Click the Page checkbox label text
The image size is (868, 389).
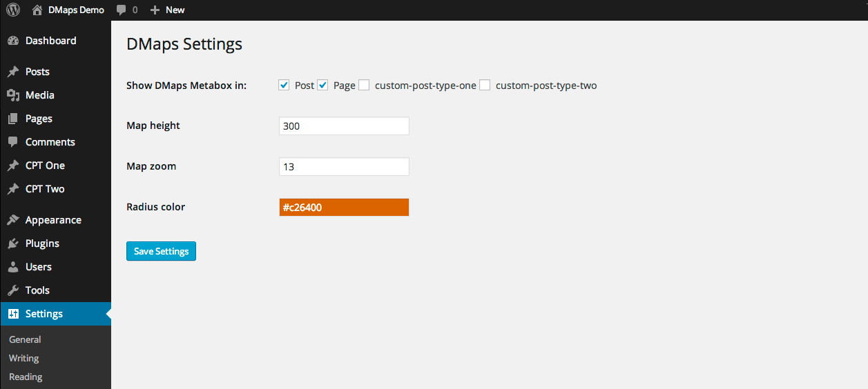[x=345, y=86]
